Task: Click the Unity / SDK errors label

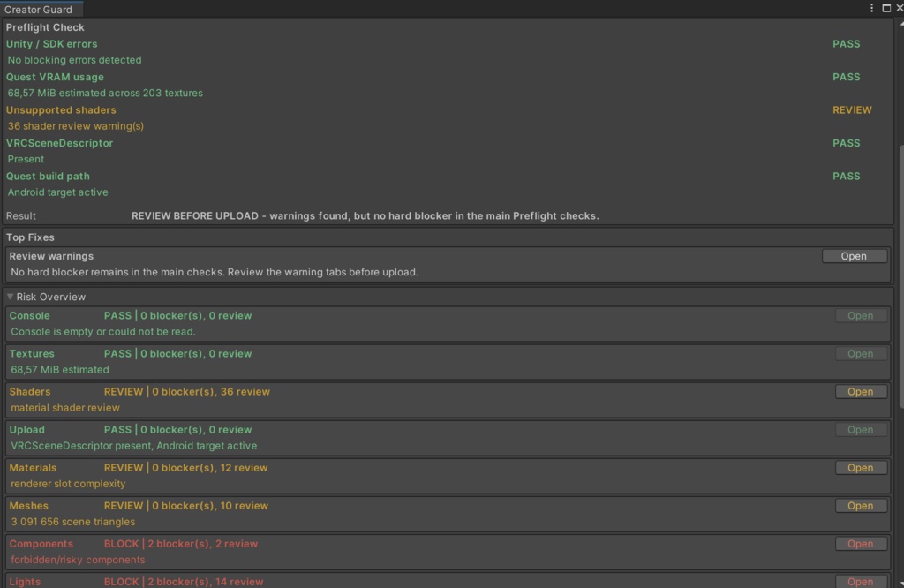Action: click(51, 44)
